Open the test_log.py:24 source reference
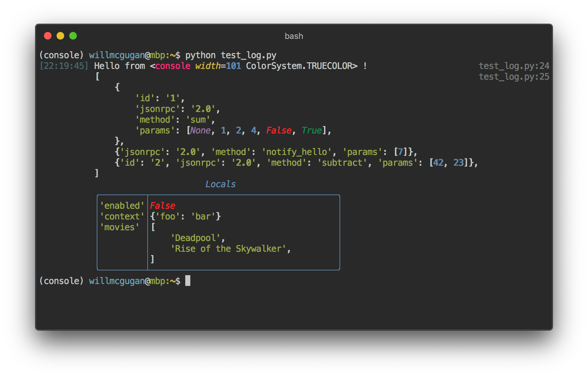 [514, 66]
